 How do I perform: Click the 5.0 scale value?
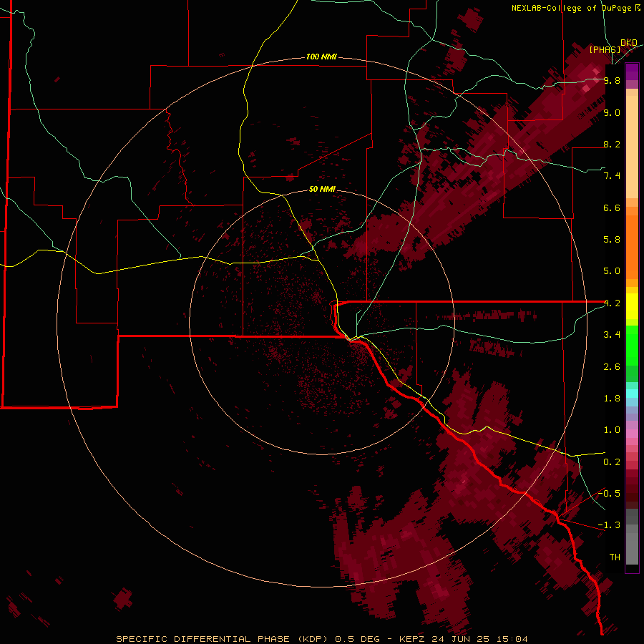[x=612, y=271]
